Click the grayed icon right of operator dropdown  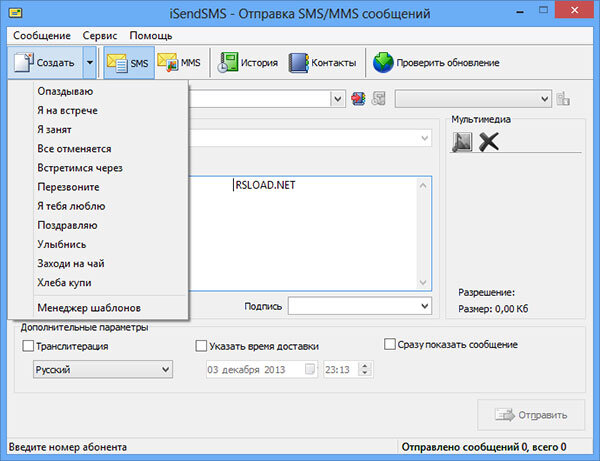click(563, 99)
